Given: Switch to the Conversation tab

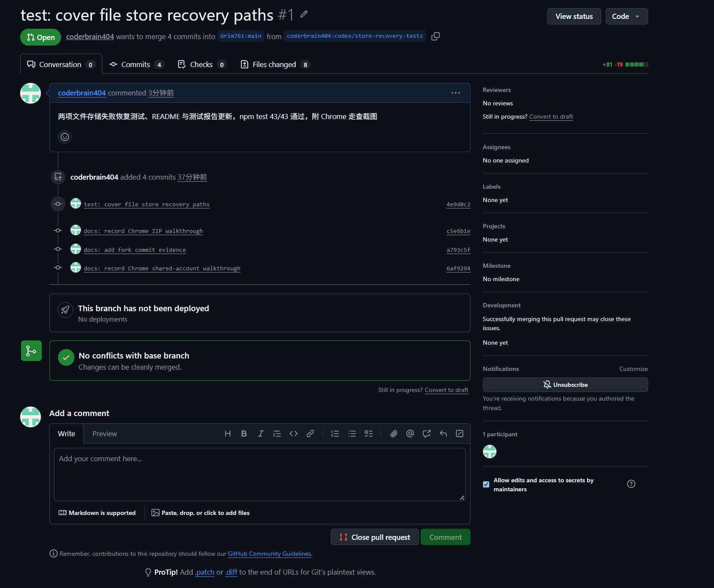Looking at the screenshot, I should 61,64.
